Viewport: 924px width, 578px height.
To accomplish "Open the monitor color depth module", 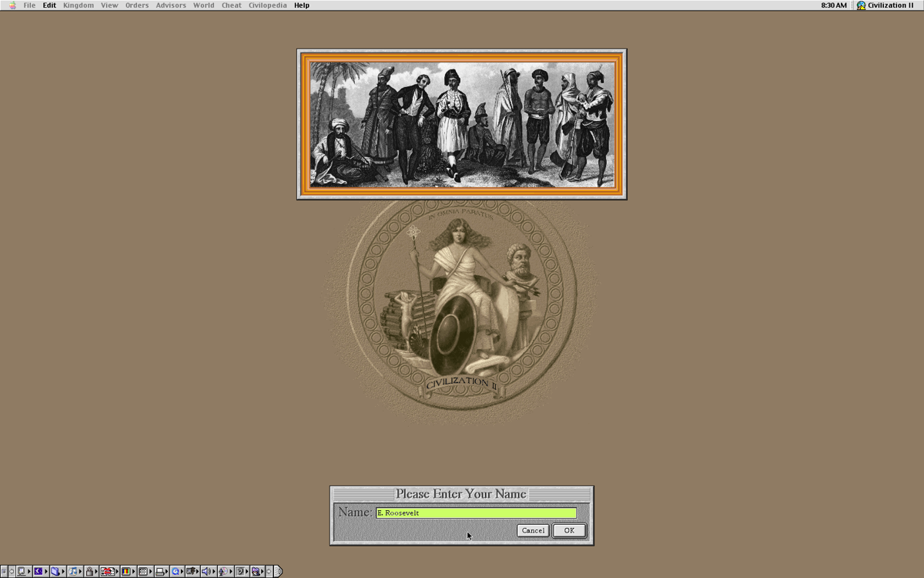I will click(x=126, y=572).
